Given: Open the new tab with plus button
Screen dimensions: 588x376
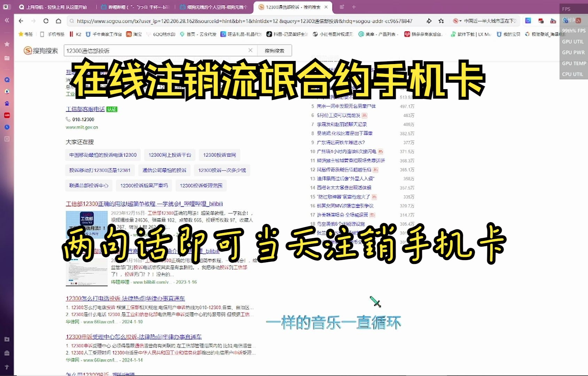Looking at the screenshot, I should point(354,7).
